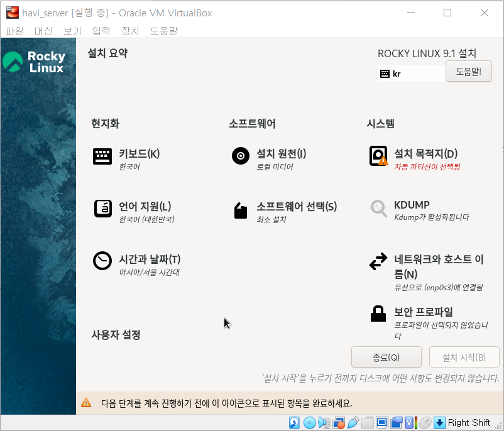Viewport: 504px width, 431px height.
Task: Click the hard disk warning icon for 설치 목적지
Action: point(378,156)
